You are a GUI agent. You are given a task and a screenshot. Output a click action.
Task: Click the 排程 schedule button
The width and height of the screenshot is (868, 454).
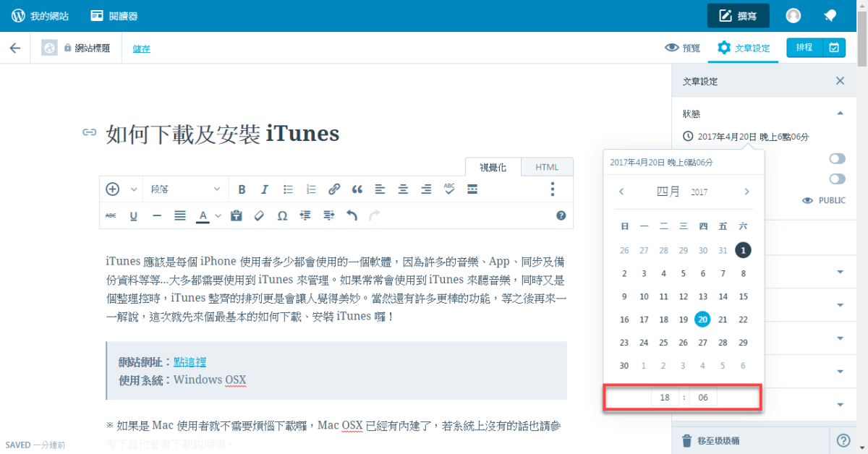(x=804, y=48)
